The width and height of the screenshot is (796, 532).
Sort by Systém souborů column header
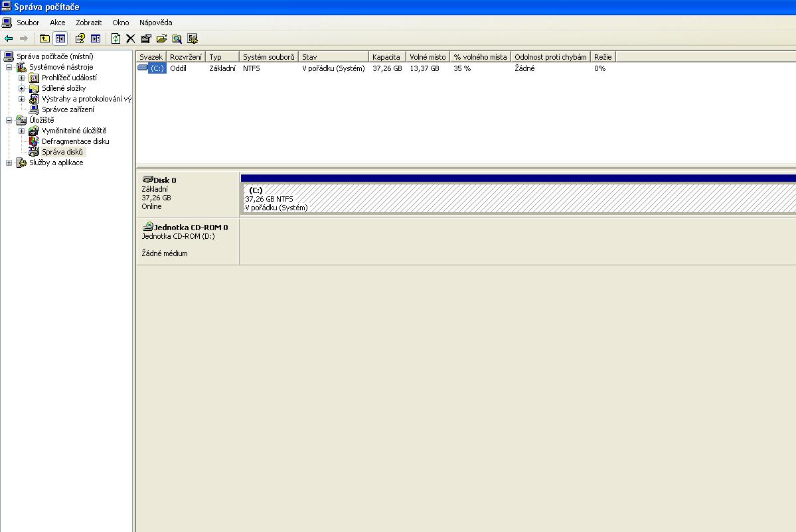pos(269,57)
